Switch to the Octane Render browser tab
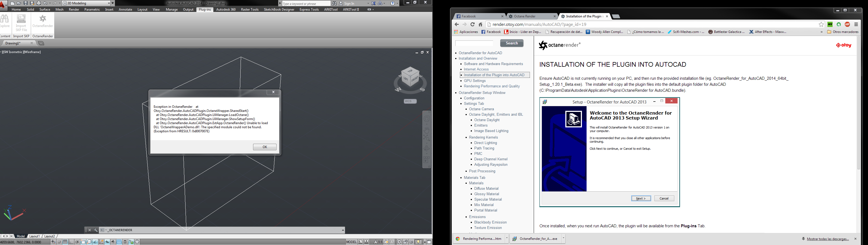The width and height of the screenshot is (868, 245). click(532, 16)
